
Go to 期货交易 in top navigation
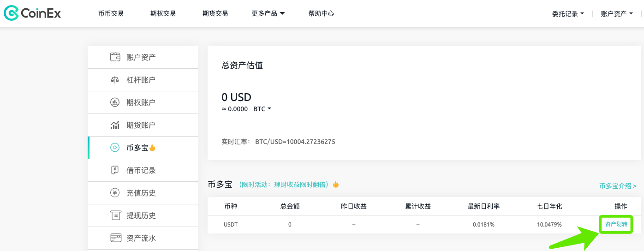215,13
